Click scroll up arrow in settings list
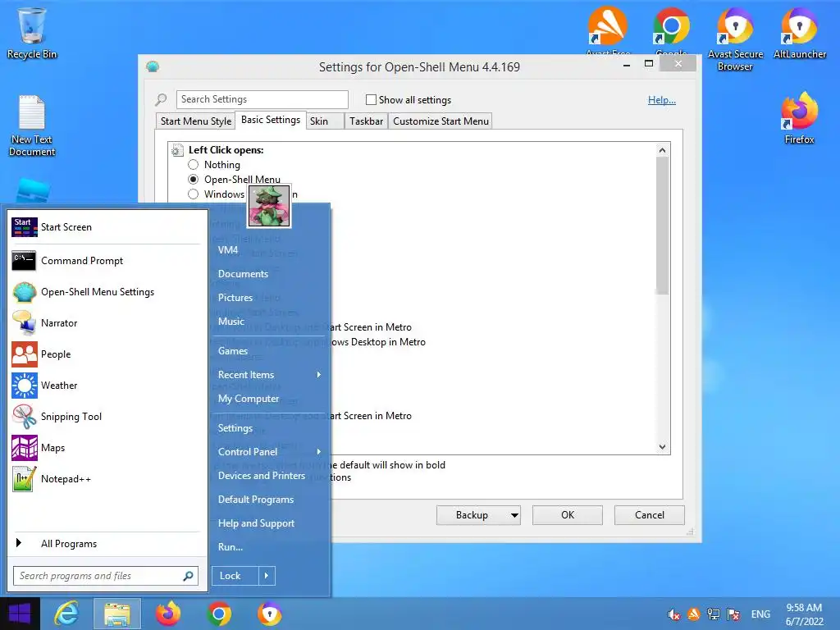Viewport: 840px width, 630px height. (x=662, y=151)
